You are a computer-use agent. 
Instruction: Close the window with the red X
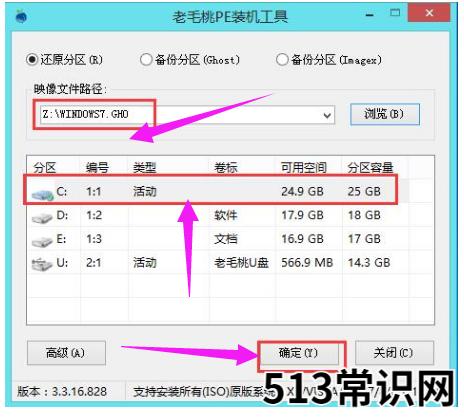[x=429, y=13]
